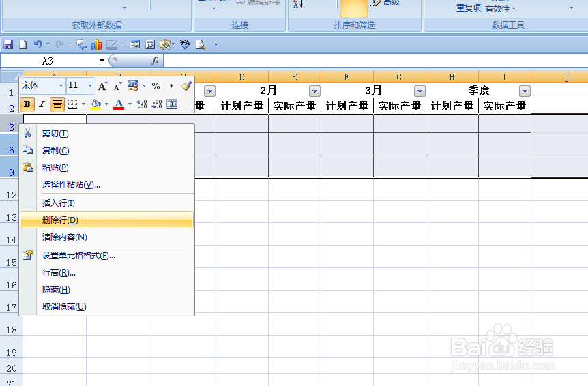This screenshot has width=588, height=386.
Task: Apply accounting number format icon
Action: click(x=133, y=86)
